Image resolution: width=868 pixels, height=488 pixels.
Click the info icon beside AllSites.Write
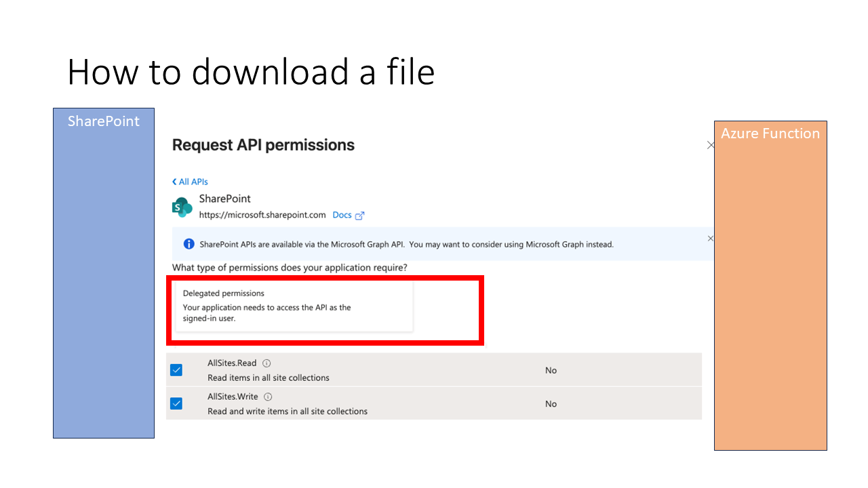pos(268,397)
